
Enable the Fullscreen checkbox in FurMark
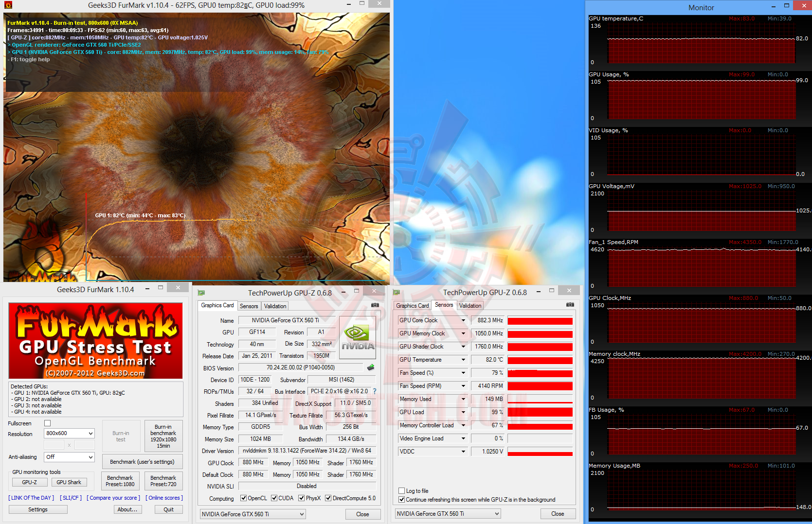[x=48, y=423]
